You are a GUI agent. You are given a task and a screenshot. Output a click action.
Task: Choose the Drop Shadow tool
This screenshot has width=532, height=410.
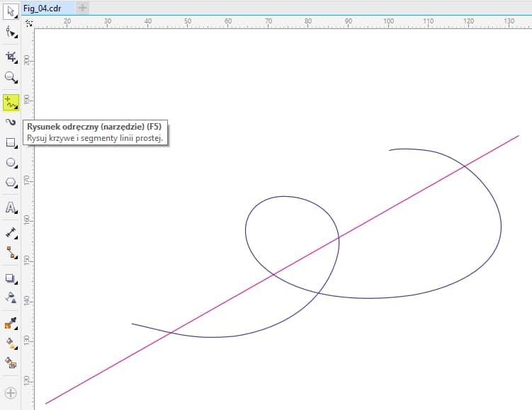(11, 278)
